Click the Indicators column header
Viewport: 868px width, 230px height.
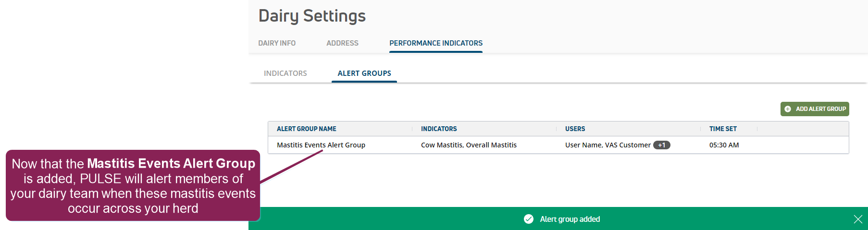439,129
